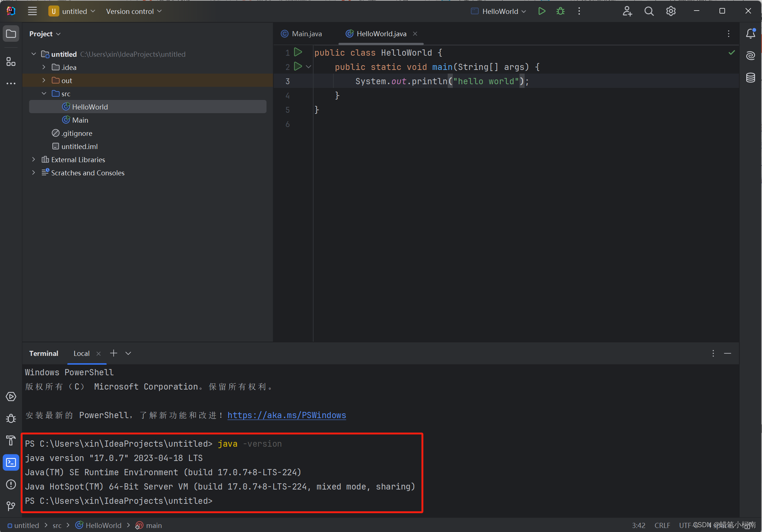Open the Debug tool icon
The height and width of the screenshot is (532, 762).
561,11
